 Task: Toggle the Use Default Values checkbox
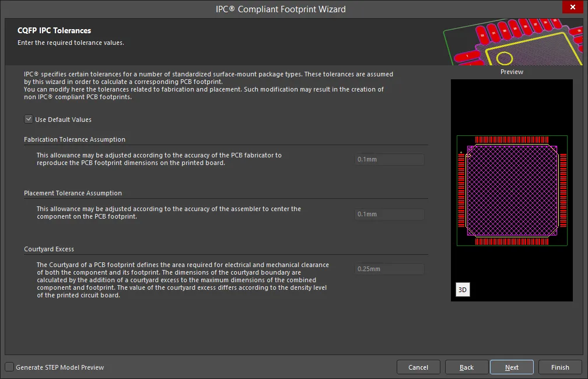29,119
